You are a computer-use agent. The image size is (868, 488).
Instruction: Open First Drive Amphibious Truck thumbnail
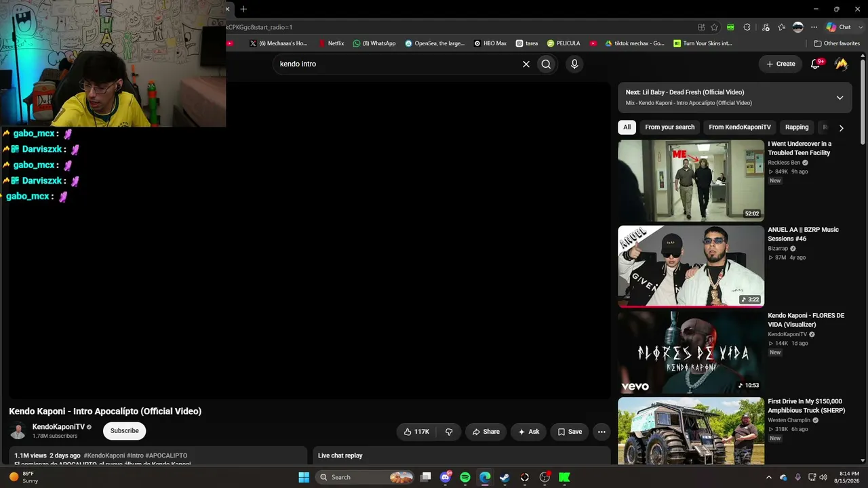[x=691, y=431]
